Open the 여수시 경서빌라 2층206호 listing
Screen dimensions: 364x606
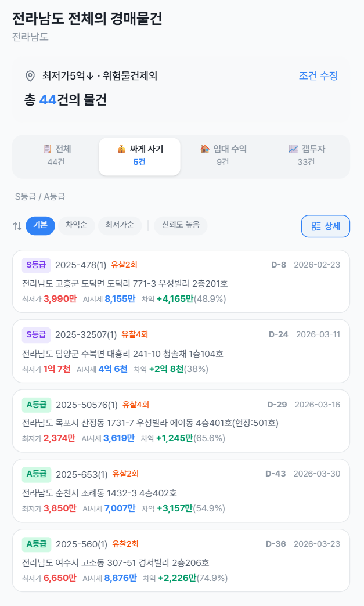[x=181, y=561]
